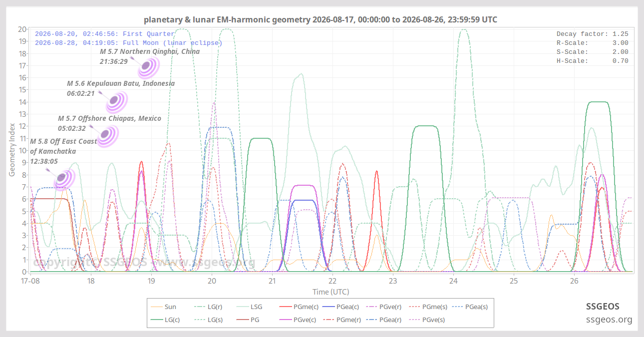Click the 17-08 date tick label
The image size is (644, 337).
(30, 281)
